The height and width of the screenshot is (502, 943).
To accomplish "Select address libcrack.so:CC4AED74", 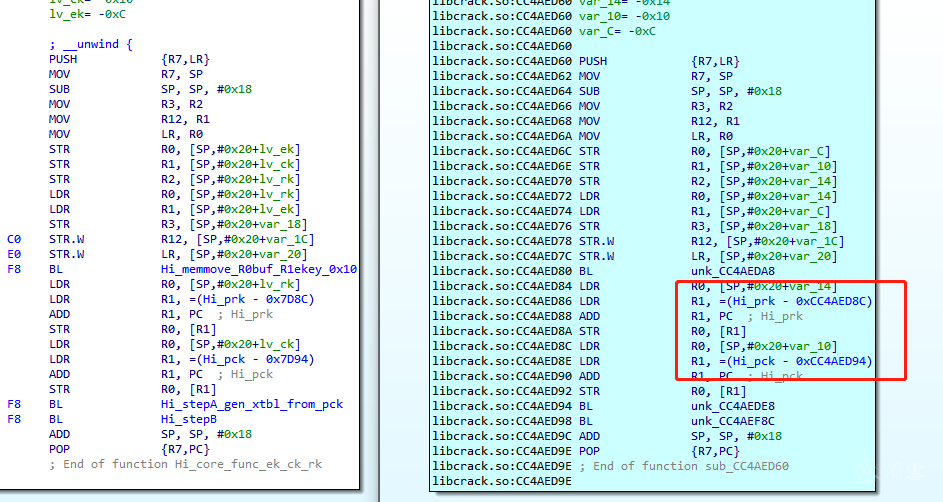I will point(502,212).
